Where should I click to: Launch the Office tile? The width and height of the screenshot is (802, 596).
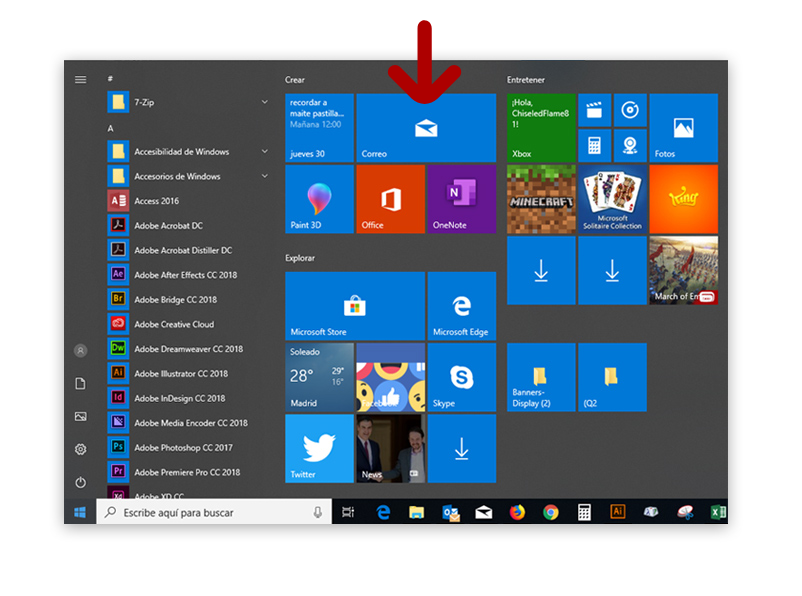[390, 199]
